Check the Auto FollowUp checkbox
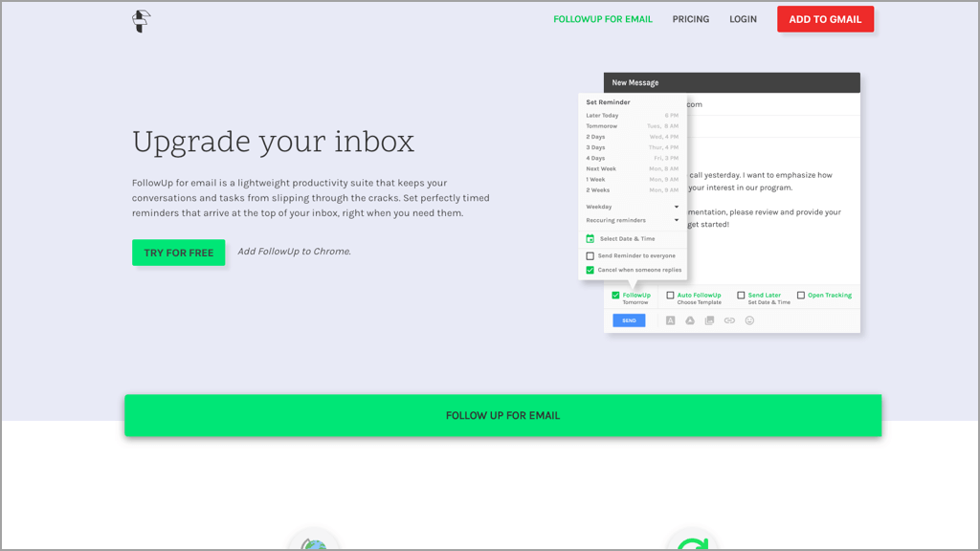This screenshot has height=551, width=980. [670, 296]
